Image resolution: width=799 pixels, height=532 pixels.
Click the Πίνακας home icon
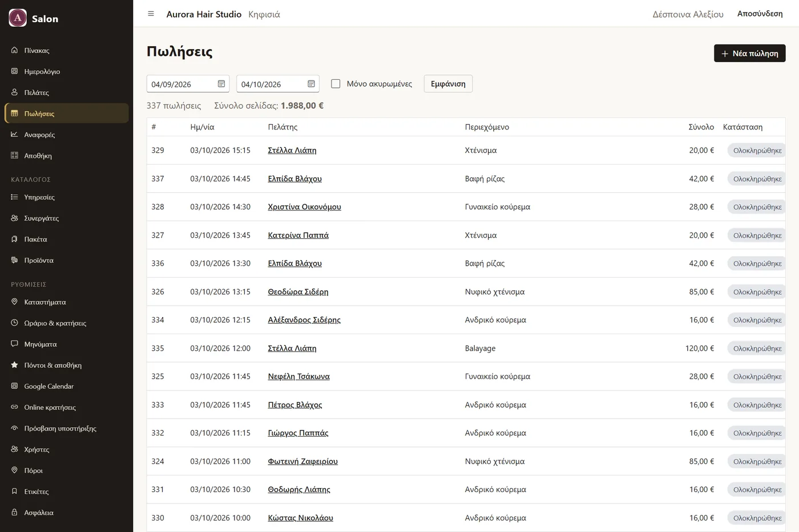15,50
